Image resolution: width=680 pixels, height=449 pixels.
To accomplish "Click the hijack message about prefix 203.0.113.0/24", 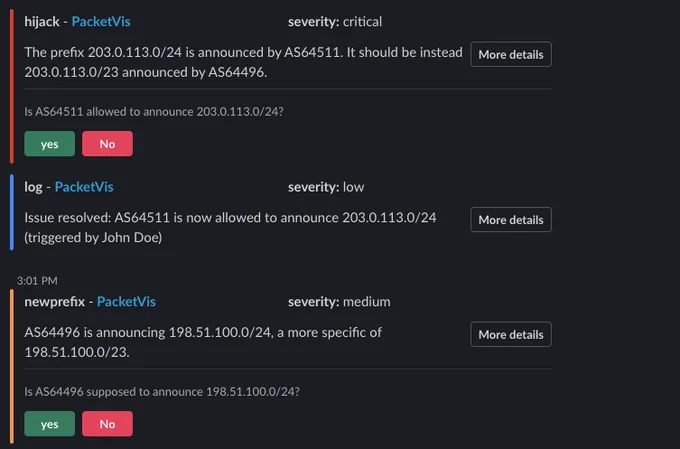I will pos(243,62).
